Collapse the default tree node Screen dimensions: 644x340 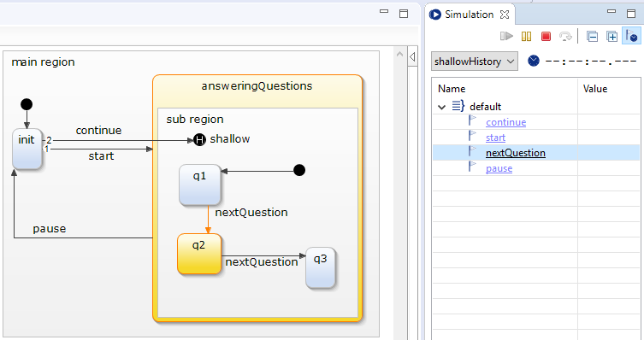441,107
